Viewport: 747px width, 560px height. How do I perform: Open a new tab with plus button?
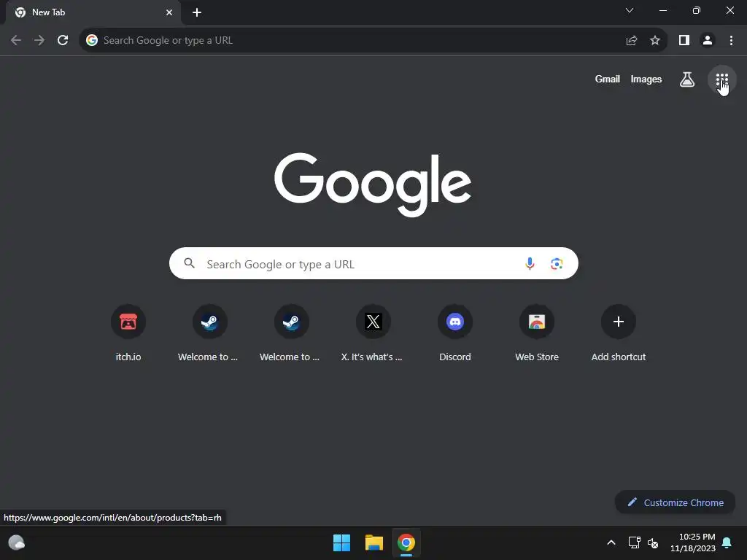pyautogui.click(x=197, y=12)
